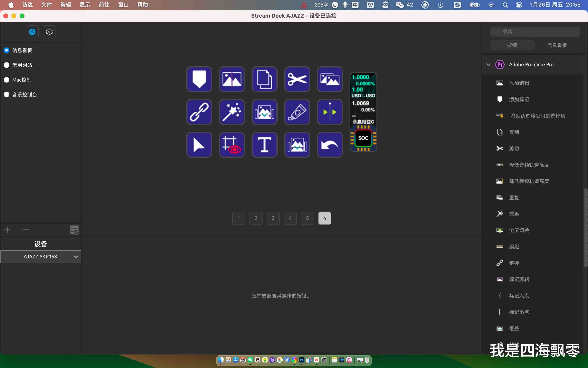This screenshot has width=588, height=368.
Task: Select the green play arrows split key
Action: 330,112
